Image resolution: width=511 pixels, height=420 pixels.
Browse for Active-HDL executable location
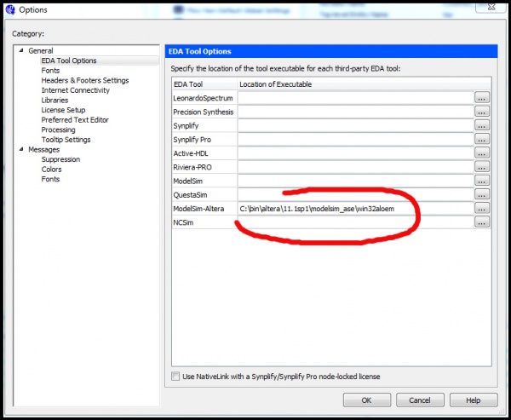(x=482, y=153)
